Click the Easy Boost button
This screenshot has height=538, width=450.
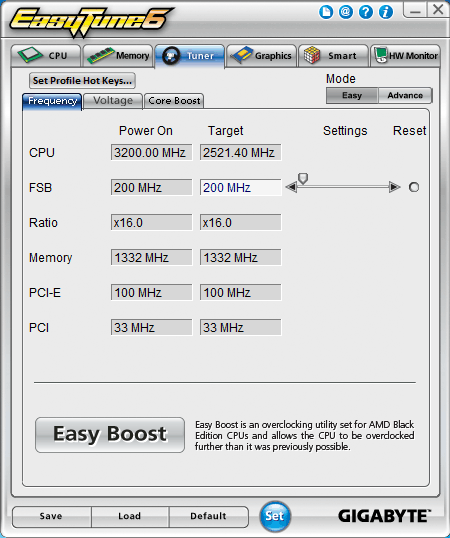110,435
